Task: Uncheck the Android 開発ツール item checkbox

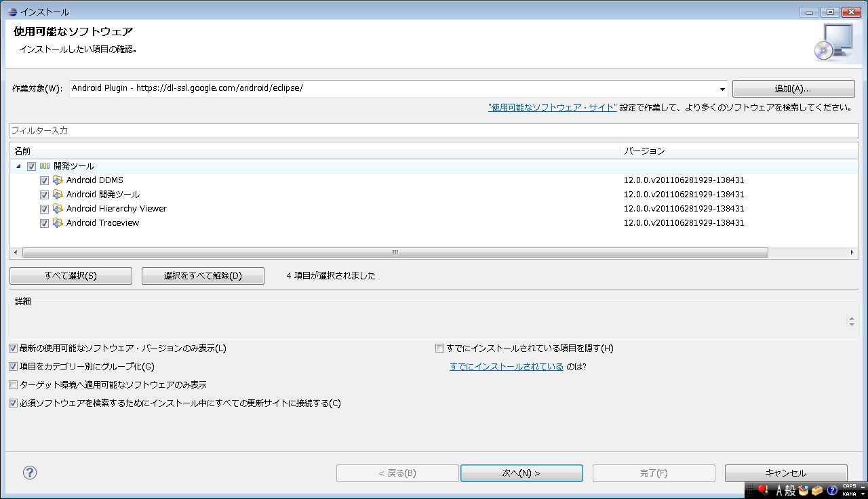Action: [44, 195]
